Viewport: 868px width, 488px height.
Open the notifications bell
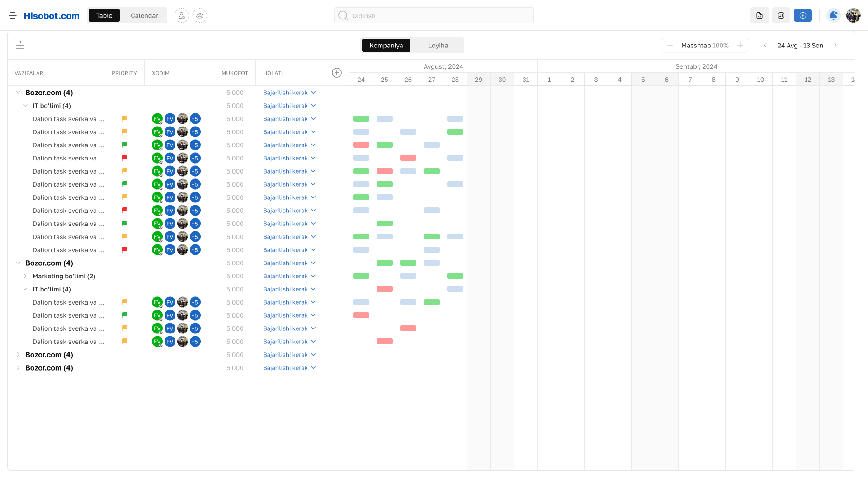coord(833,15)
